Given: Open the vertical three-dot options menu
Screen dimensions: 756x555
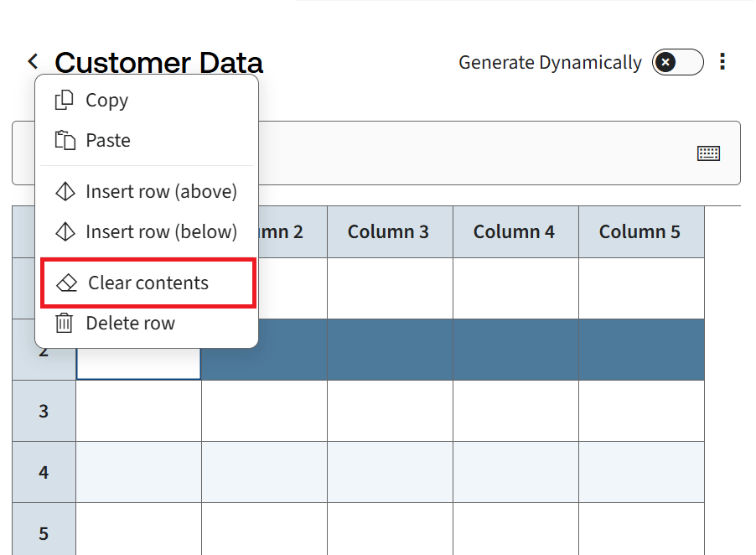Looking at the screenshot, I should (x=722, y=62).
